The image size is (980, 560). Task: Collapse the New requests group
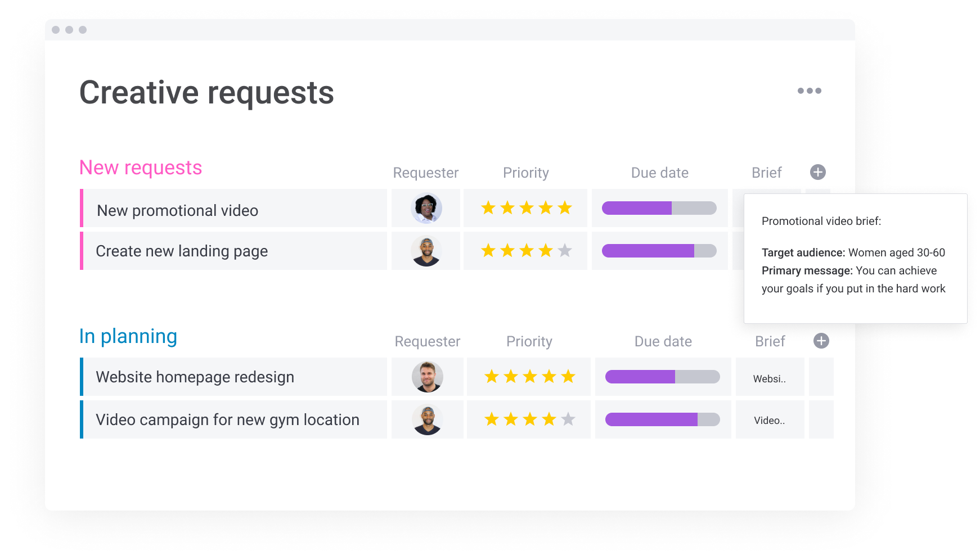tap(141, 167)
